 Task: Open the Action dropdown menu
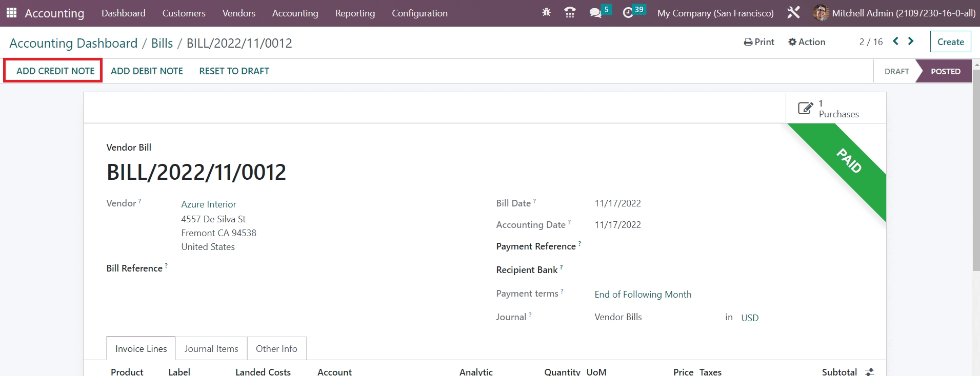[807, 42]
